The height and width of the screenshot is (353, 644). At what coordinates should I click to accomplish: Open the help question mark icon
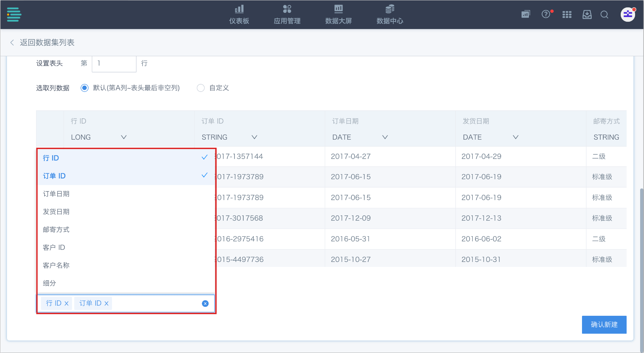point(546,14)
